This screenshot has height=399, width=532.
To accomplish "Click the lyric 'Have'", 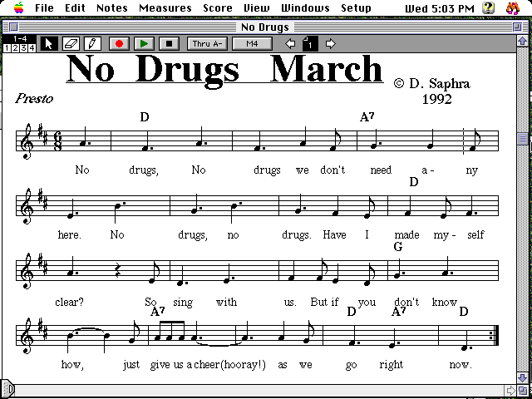I will pos(334,234).
